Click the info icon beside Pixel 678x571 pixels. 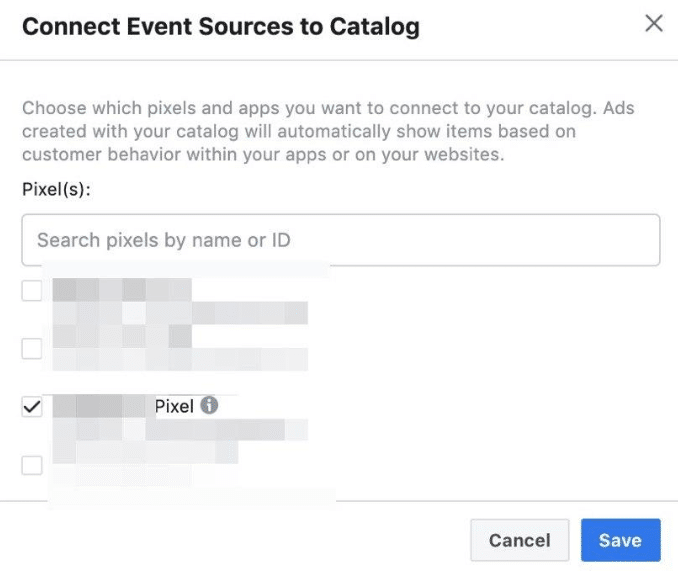pos(209,406)
